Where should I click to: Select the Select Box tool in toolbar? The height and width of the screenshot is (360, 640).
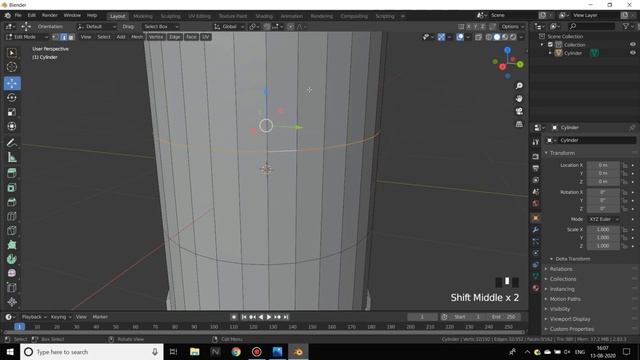tap(12, 53)
